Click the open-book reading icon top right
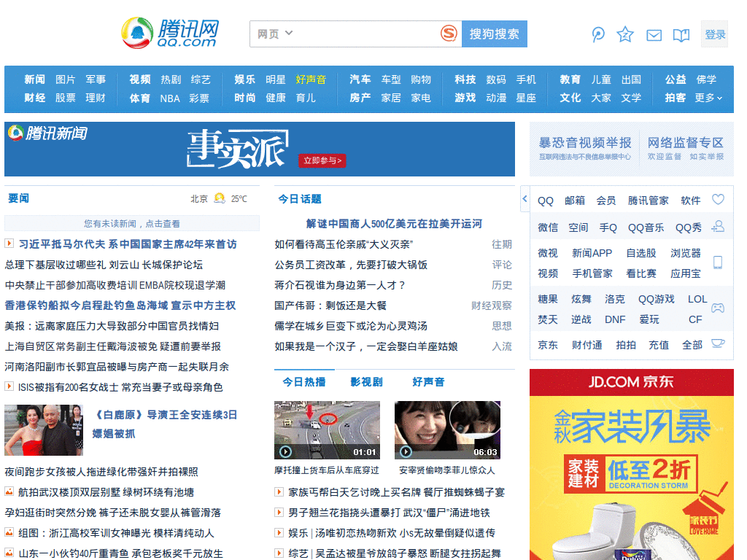The height and width of the screenshot is (560, 747). point(681,34)
